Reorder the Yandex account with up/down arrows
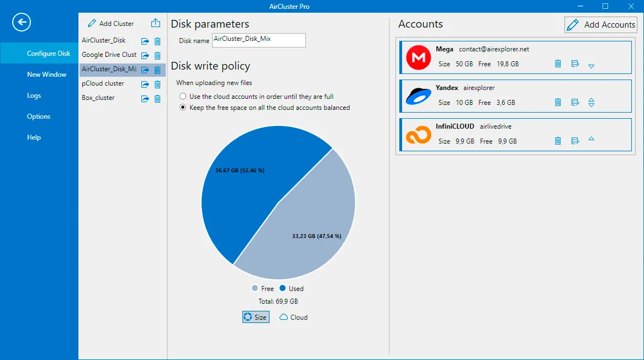The width and height of the screenshot is (644, 360). tap(591, 102)
